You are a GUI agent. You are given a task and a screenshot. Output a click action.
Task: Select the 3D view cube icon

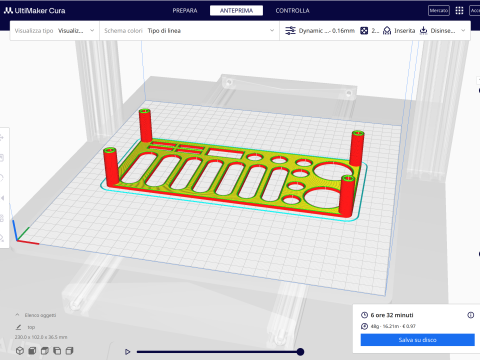20,351
